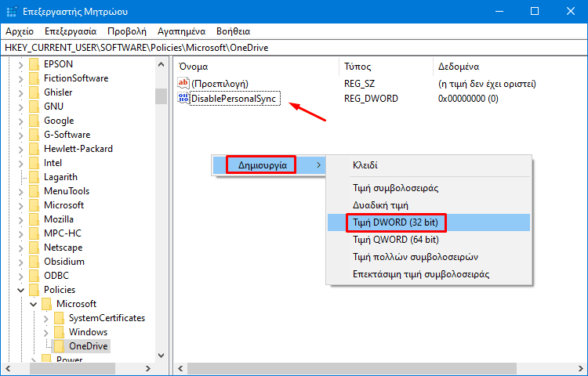Collapse the Microsoft key under Policies
Screen dimensions: 588x376
click(34, 304)
